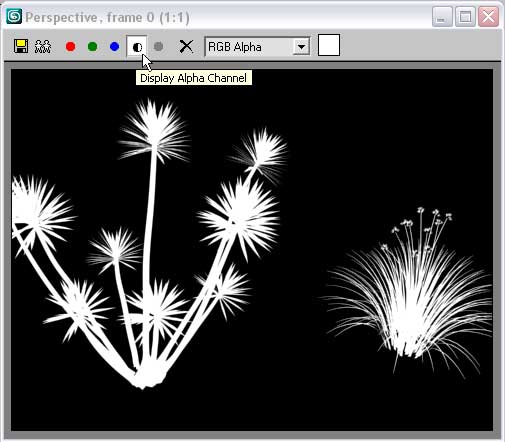The width and height of the screenshot is (505, 442).
Task: Open the RGB Alpha channel dropdown
Action: (257, 47)
